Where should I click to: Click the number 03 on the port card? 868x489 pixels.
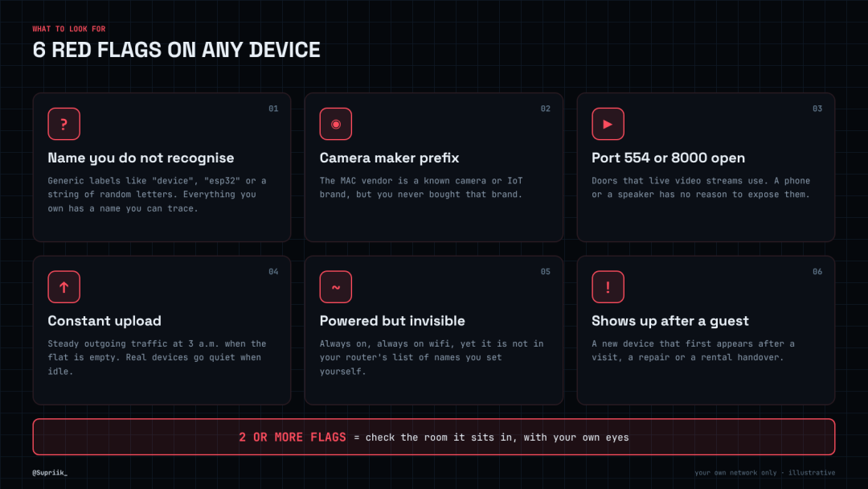click(x=817, y=109)
